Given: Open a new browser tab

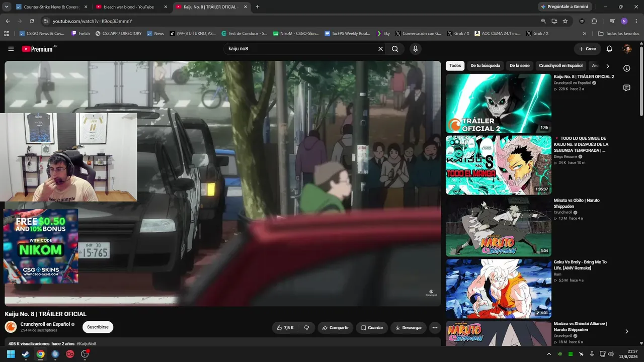Looking at the screenshot, I should click(258, 7).
